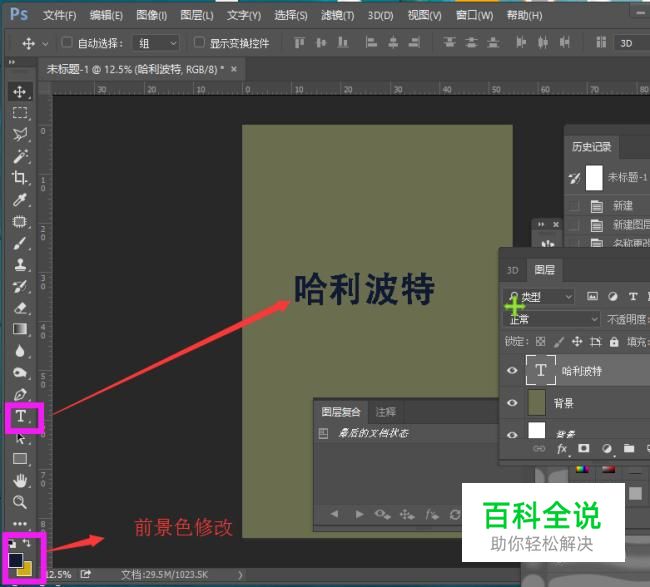Screen dimensions: 650x587
Task: Select the Eraser tool
Action: [19, 308]
